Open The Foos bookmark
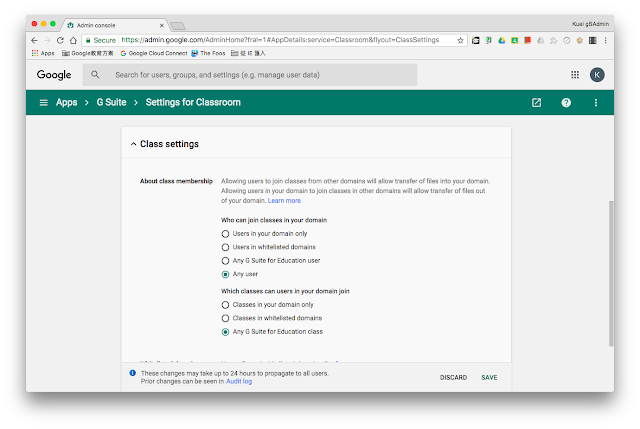 click(x=208, y=53)
